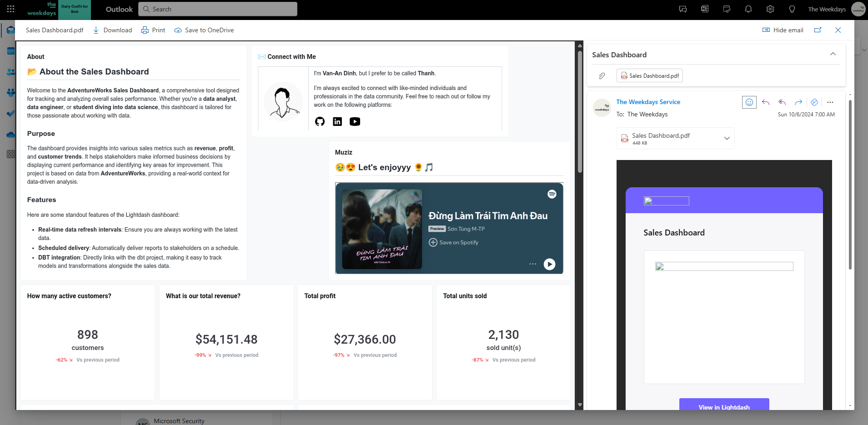This screenshot has height=425, width=868.
Task: Open notifications bell
Action: [x=748, y=9]
